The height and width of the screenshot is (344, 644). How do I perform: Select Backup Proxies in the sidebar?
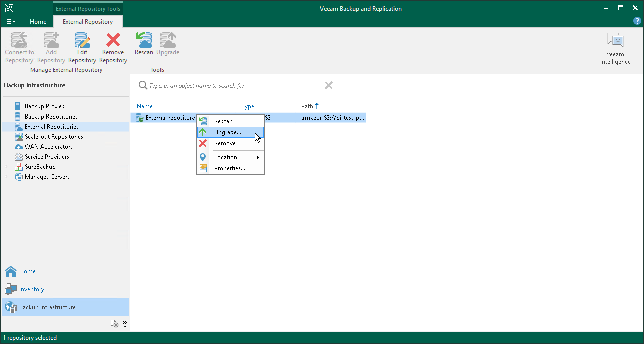45,106
